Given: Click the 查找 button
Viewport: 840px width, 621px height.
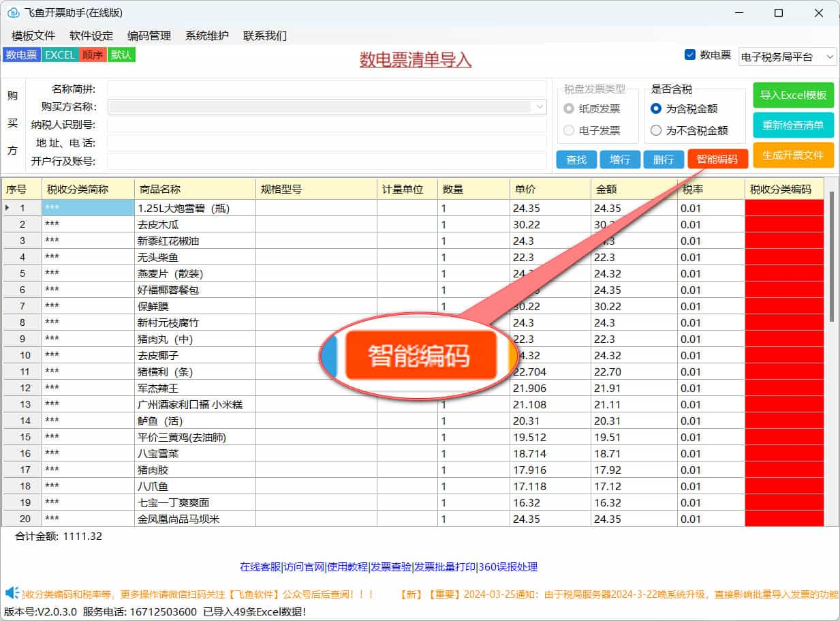Looking at the screenshot, I should 576,160.
